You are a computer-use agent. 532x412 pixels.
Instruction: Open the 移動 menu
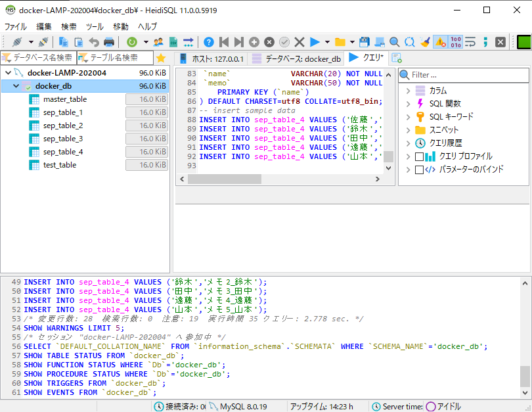coord(121,26)
